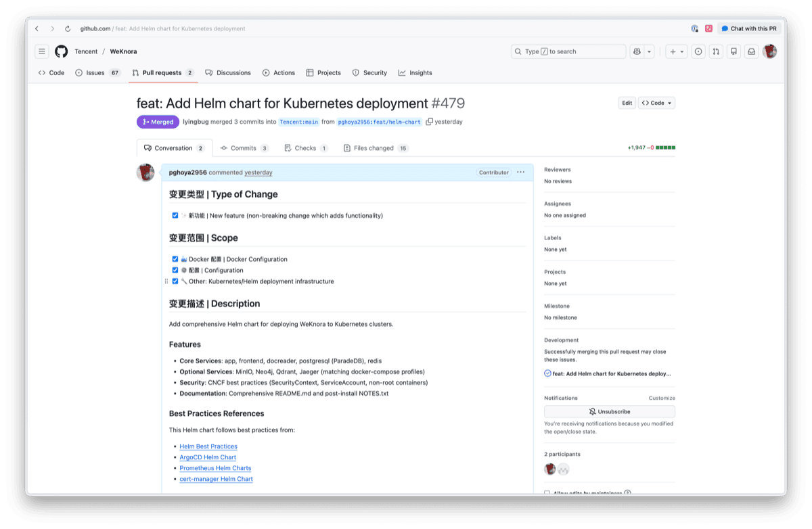Click inside the search field
812x529 pixels.
click(x=568, y=51)
